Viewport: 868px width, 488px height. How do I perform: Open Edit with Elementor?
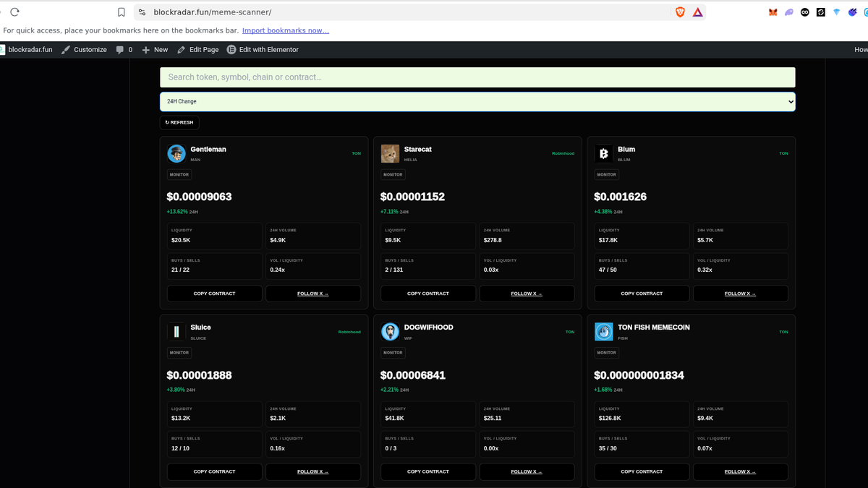point(263,50)
